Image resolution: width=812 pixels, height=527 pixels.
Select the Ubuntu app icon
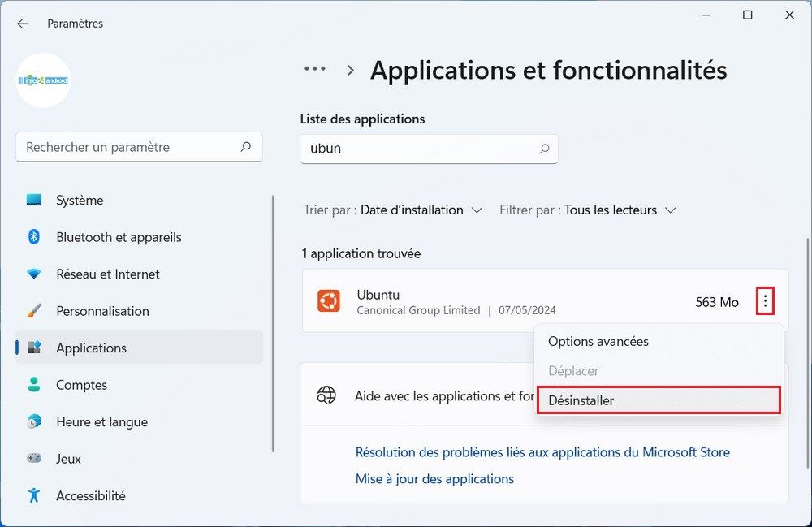point(329,301)
